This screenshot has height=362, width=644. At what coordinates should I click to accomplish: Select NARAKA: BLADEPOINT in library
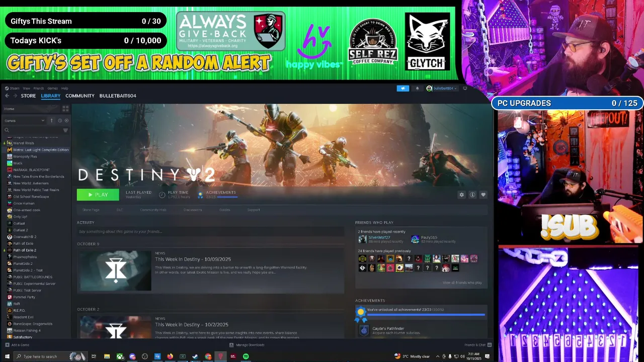click(x=31, y=170)
